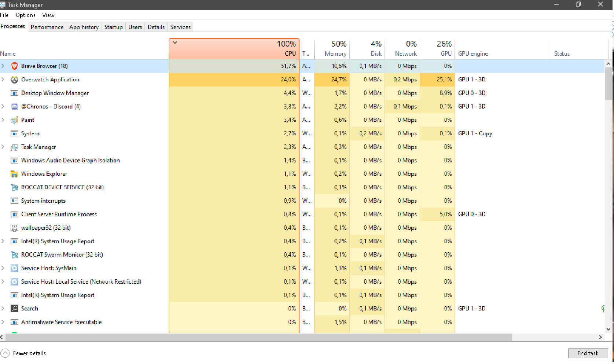Sort by the CPU column header

coord(234,49)
